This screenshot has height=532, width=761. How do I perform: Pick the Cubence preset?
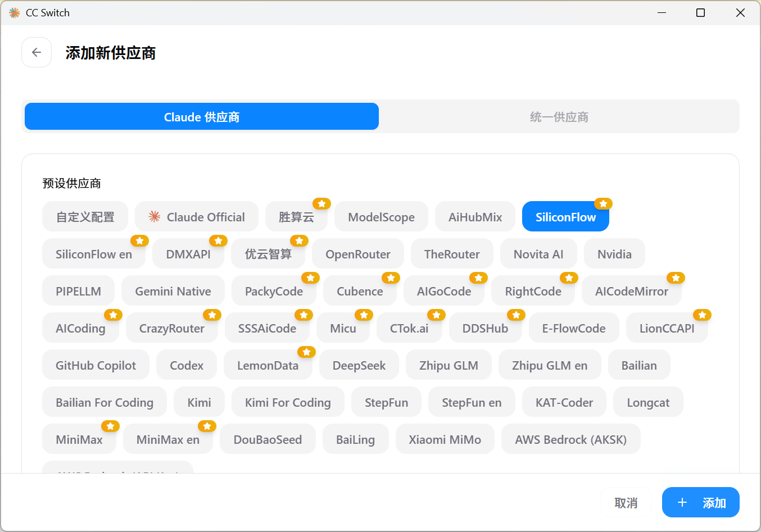(360, 290)
